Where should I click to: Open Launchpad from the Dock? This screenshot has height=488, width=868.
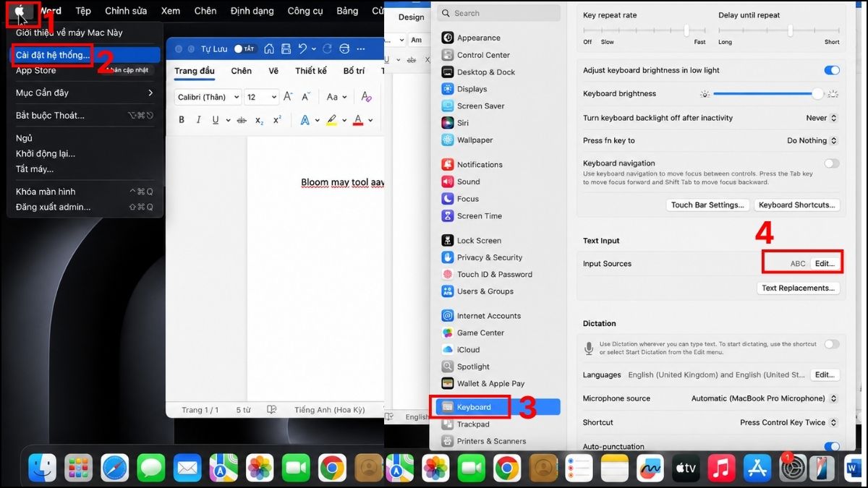(78, 468)
